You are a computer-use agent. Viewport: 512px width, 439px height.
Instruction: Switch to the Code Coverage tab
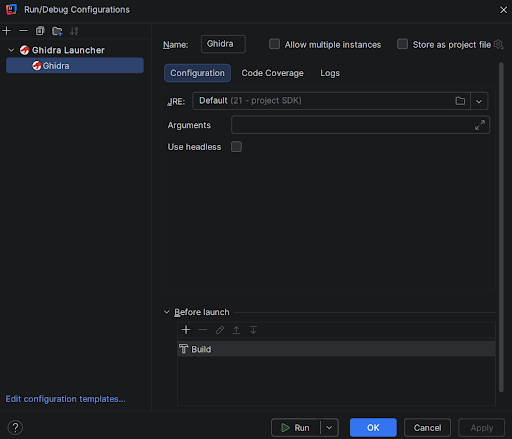tap(272, 73)
